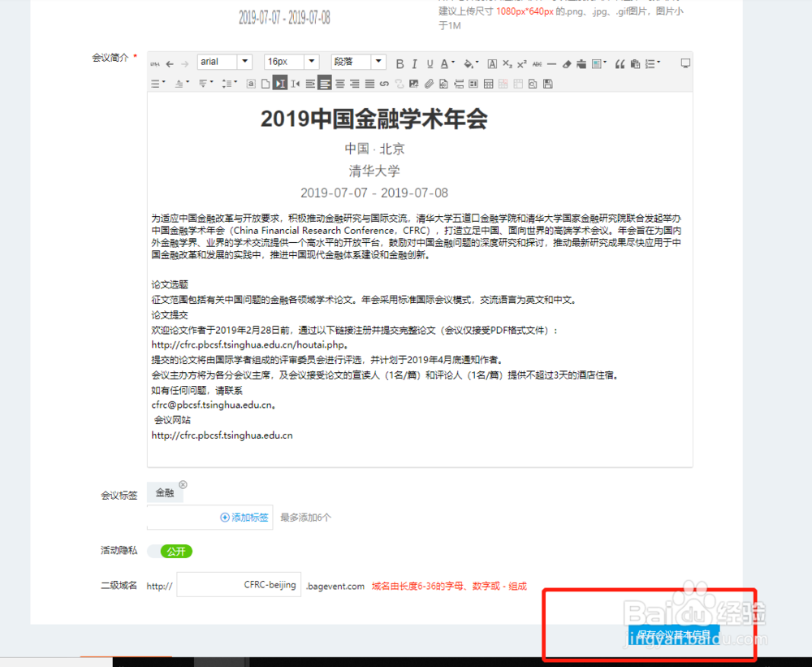Click the paste plain text icon

pyautogui.click(x=636, y=63)
